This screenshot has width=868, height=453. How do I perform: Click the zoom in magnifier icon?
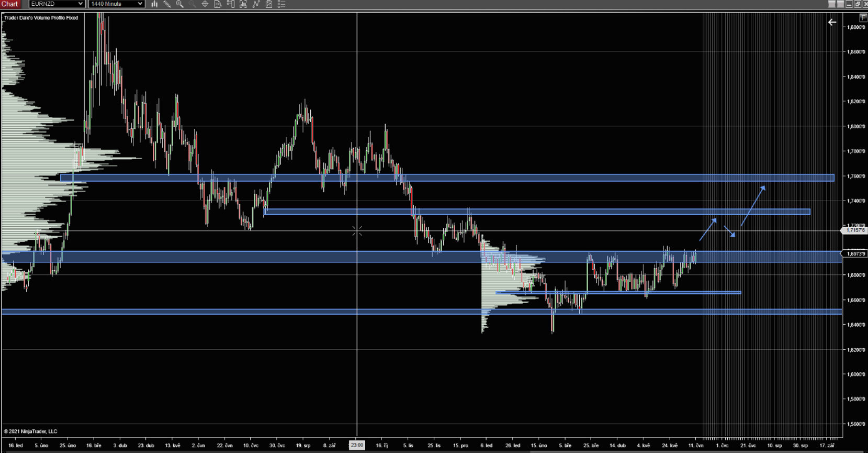click(x=179, y=4)
